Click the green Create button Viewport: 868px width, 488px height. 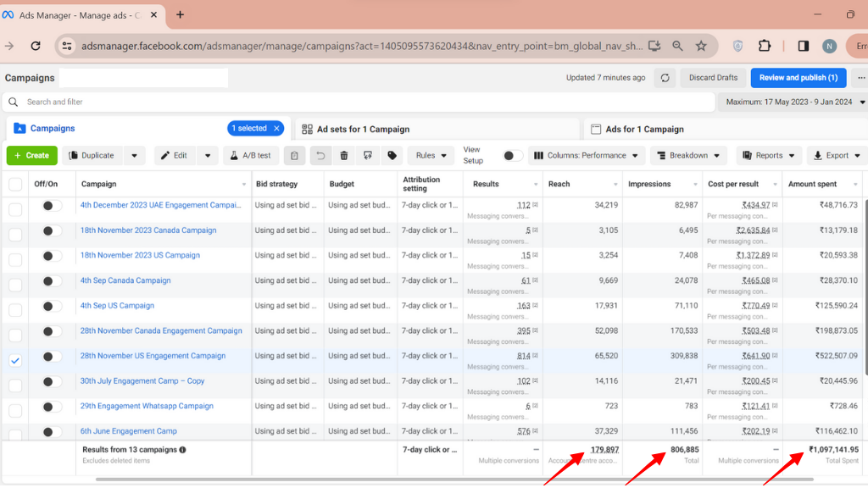point(31,156)
